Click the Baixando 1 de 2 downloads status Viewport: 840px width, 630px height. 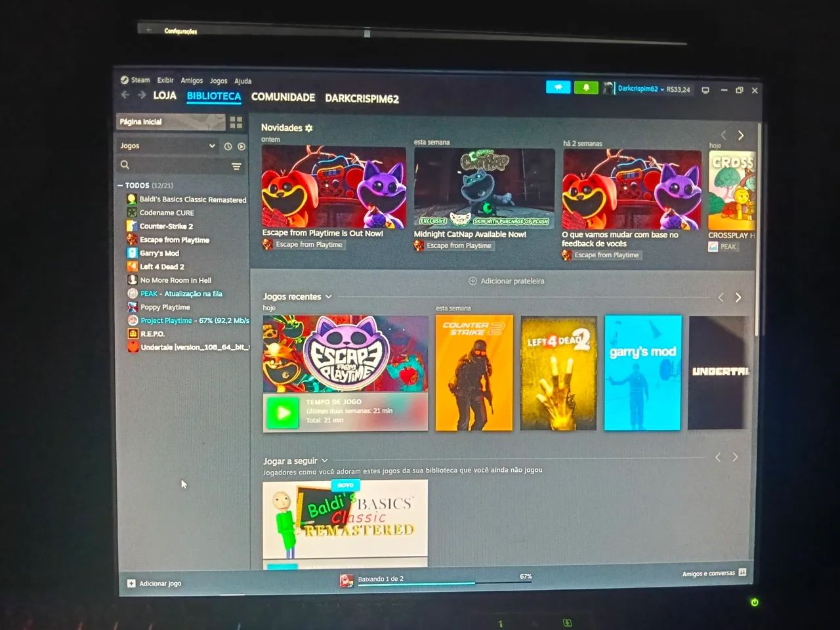point(381,579)
